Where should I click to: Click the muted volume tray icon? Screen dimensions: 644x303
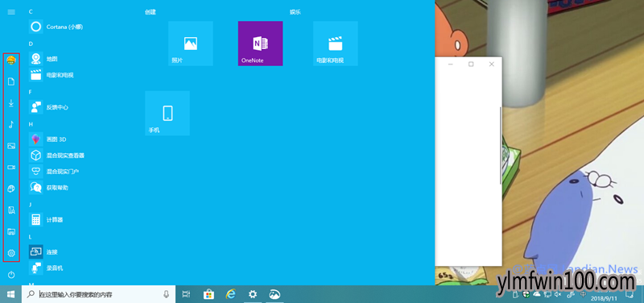point(557,294)
